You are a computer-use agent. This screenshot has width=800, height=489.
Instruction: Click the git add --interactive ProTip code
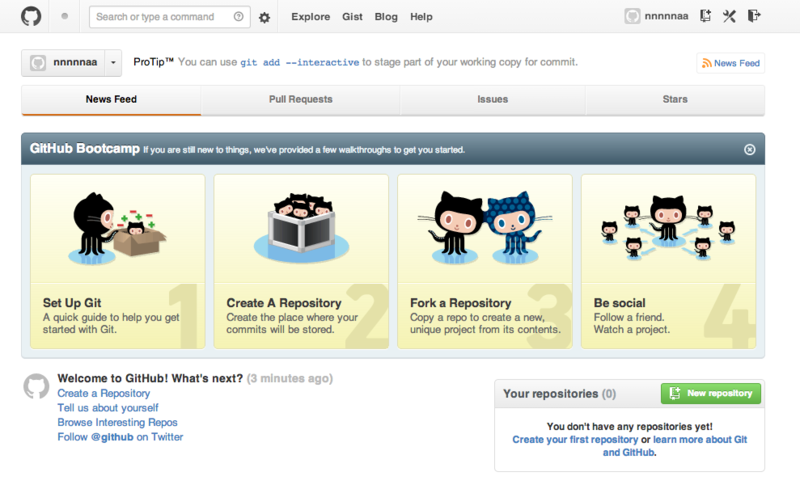299,62
